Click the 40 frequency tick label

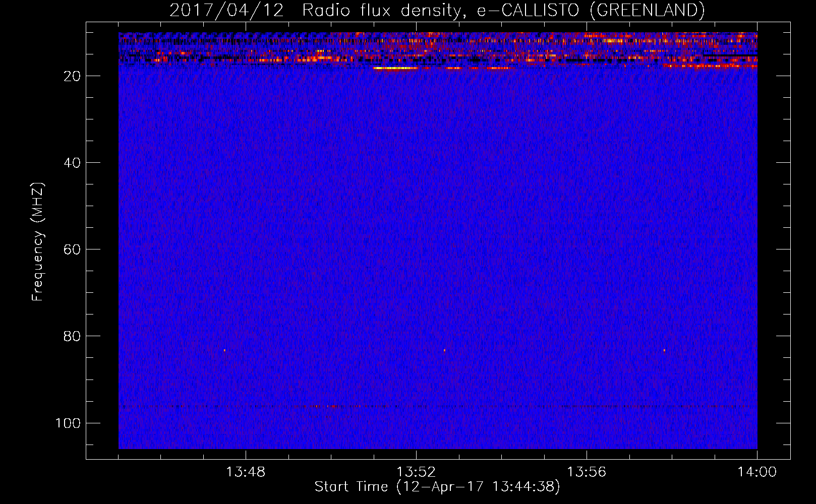click(x=72, y=163)
